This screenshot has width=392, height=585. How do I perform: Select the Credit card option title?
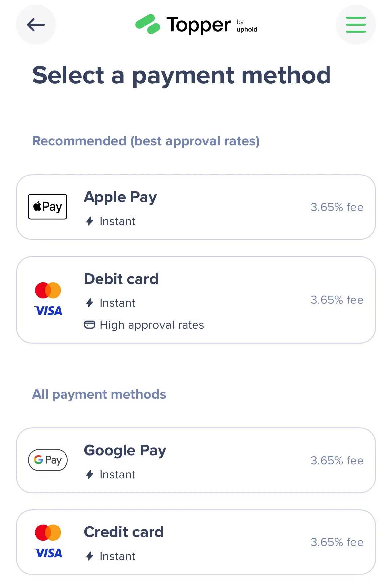pyautogui.click(x=124, y=532)
